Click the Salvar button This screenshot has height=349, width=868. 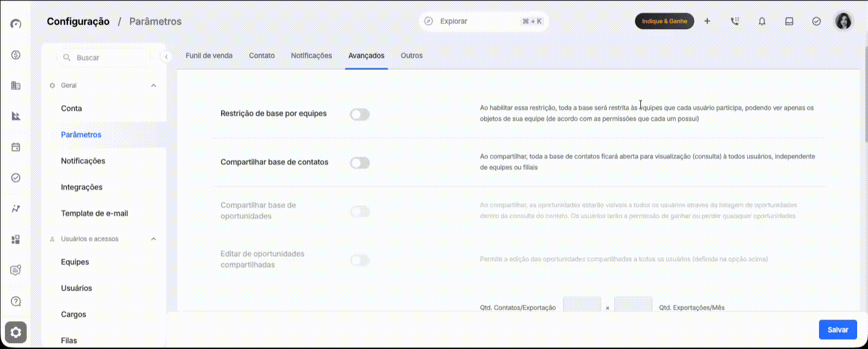(x=838, y=329)
